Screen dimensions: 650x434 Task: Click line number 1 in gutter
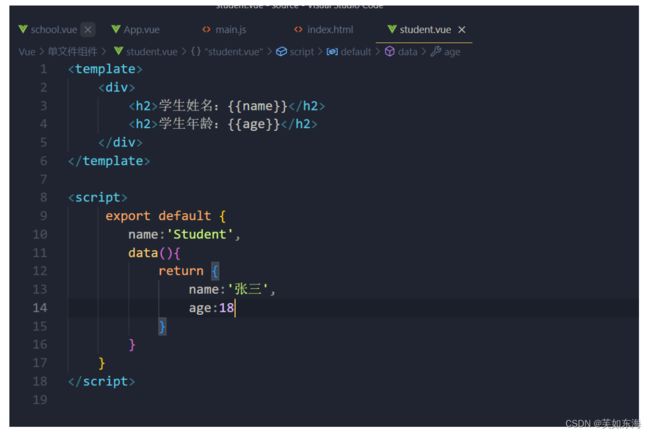point(44,69)
